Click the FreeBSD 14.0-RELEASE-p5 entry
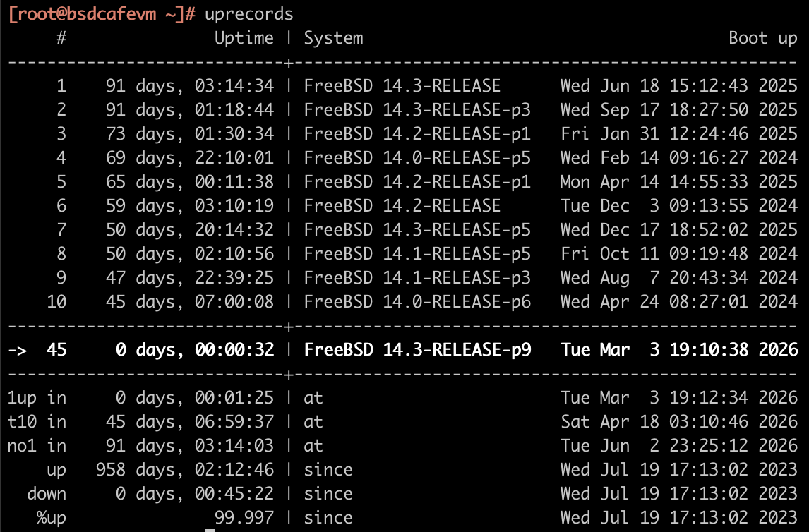This screenshot has height=532, width=809. (x=417, y=158)
